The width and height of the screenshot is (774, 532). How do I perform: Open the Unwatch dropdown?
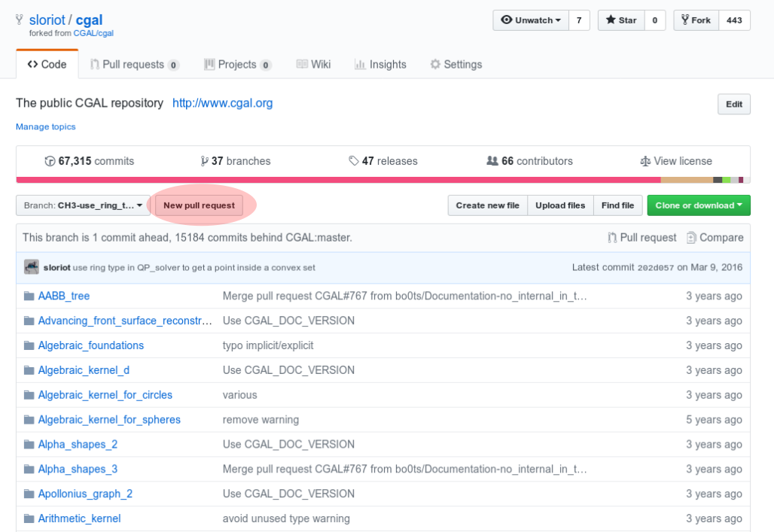531,20
